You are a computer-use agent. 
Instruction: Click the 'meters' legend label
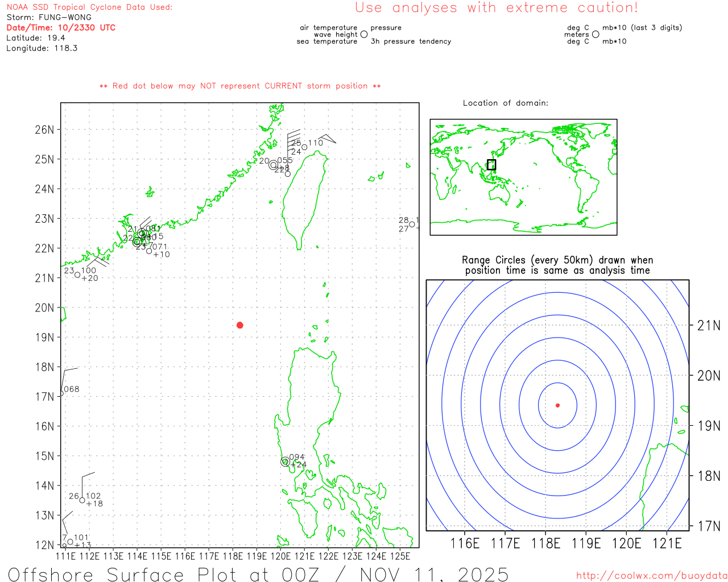pos(577,34)
